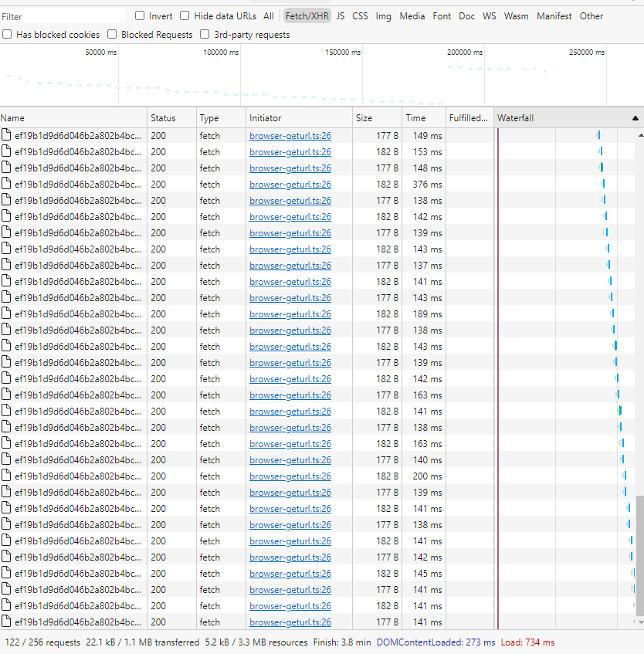
Task: Click the 200 ms time cell
Action: coord(424,476)
